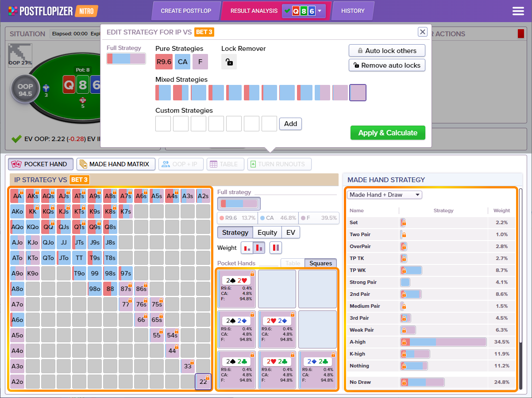Open the Result Analysis tab
This screenshot has height=398, width=532.
point(254,11)
